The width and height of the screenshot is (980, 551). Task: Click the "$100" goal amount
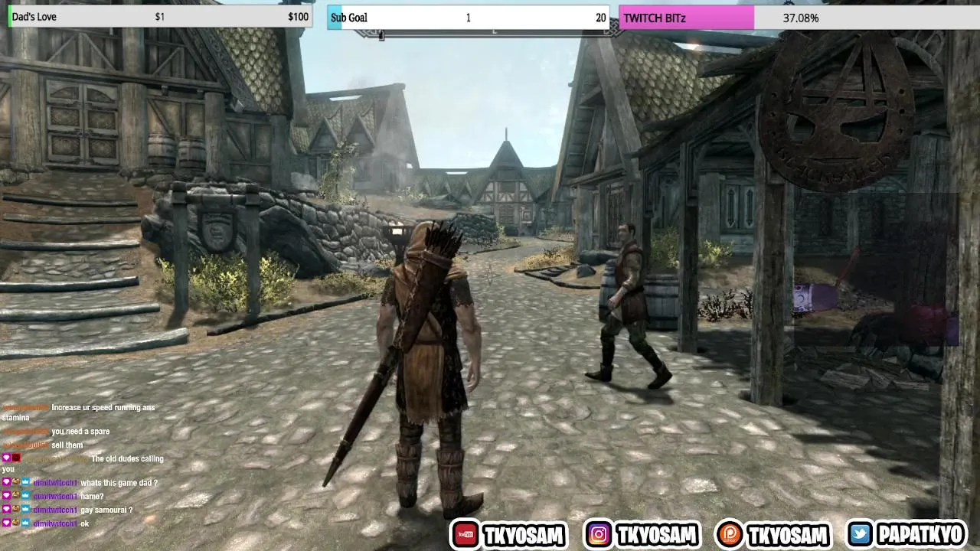coord(299,17)
